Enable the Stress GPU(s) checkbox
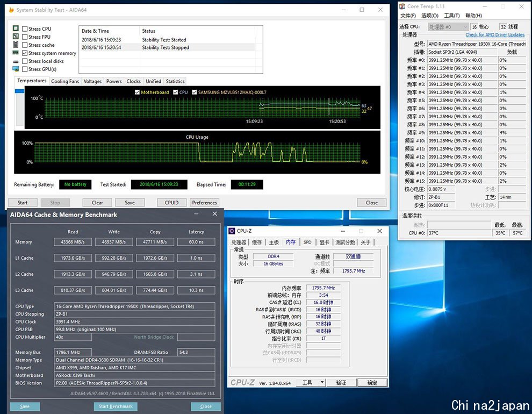532x414 pixels. tap(25, 69)
